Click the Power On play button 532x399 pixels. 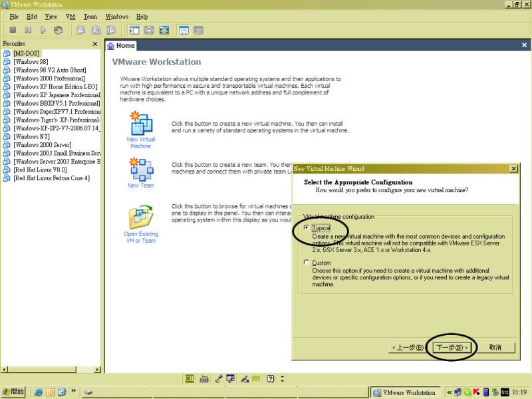(43, 30)
